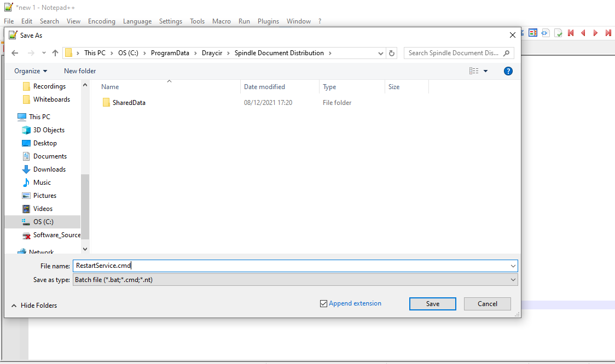Click the Save button
This screenshot has height=364, width=615.
[433, 304]
